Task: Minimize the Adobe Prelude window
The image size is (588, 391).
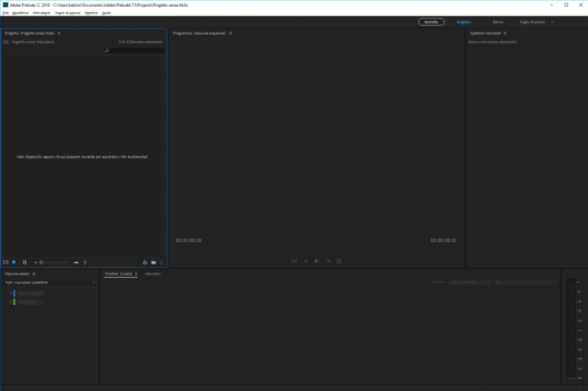Action: click(x=551, y=5)
